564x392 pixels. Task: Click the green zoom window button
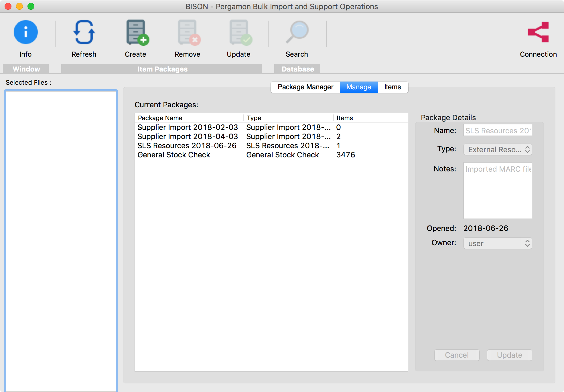31,6
